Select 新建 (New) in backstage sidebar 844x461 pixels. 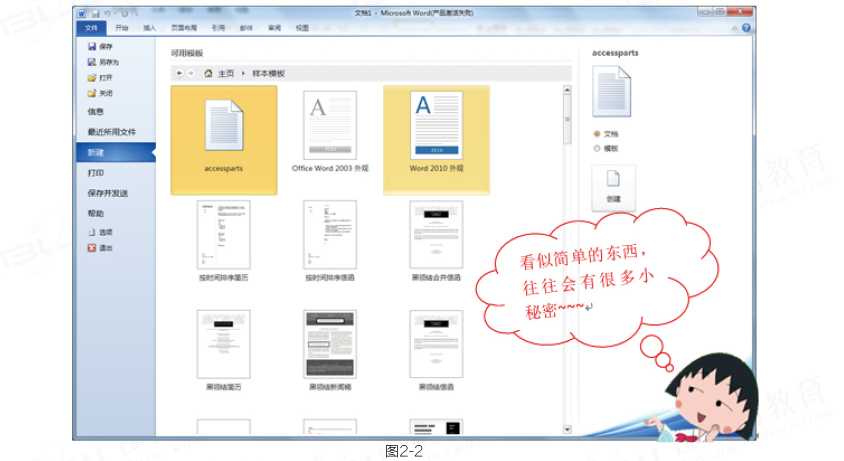click(116, 152)
